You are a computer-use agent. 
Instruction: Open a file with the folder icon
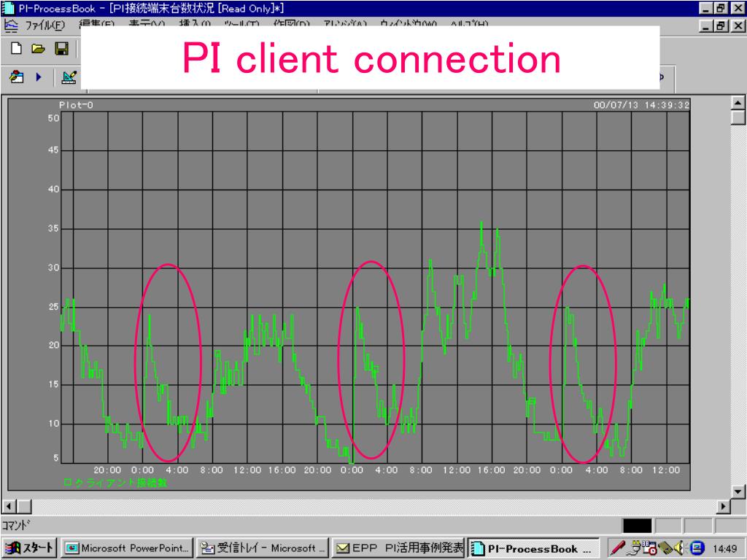[38, 49]
